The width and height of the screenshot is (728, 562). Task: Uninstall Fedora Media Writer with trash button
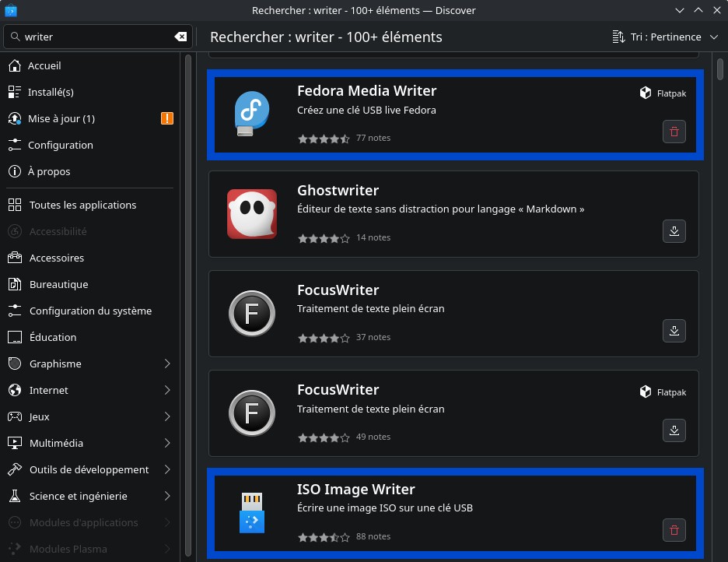pyautogui.click(x=674, y=132)
